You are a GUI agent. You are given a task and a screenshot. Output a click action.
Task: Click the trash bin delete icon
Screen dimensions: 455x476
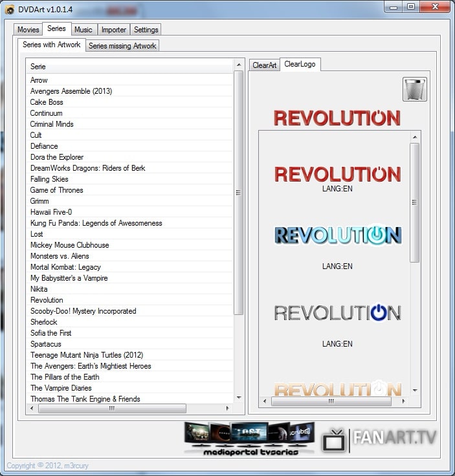[x=415, y=89]
